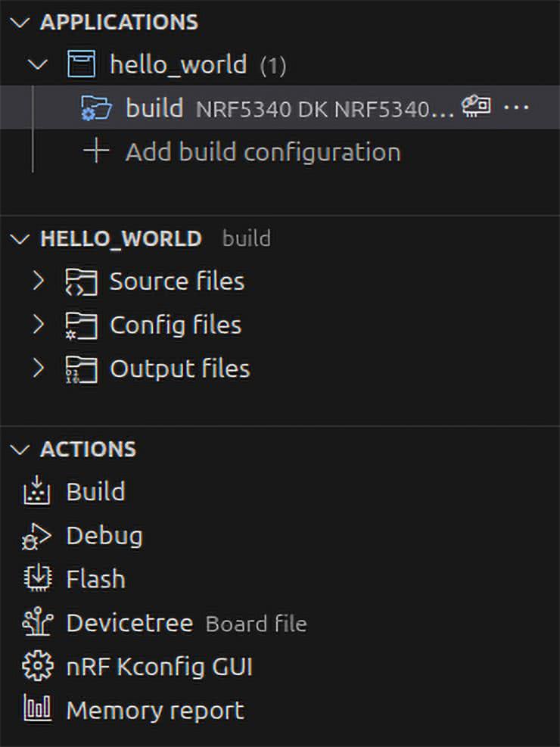Click Add build configuration
The image size is (560, 747).
[x=262, y=152]
